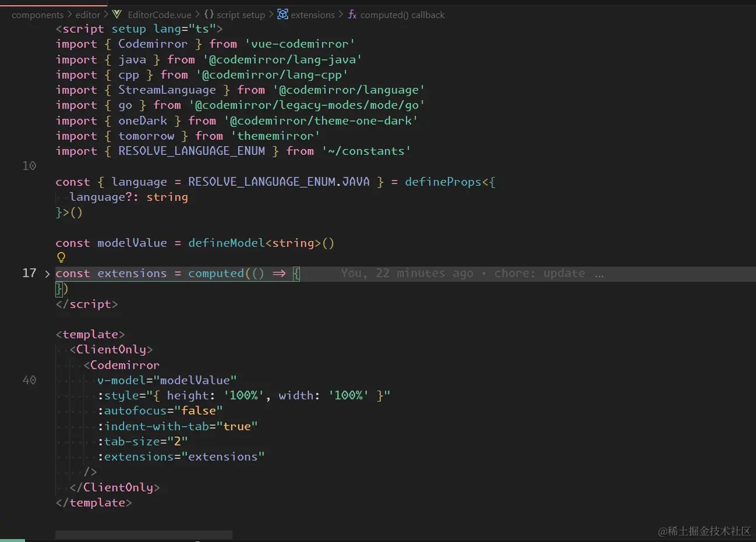Click the '@codemirror/lang-java' import string
The height and width of the screenshot is (542, 756).
[x=282, y=59]
